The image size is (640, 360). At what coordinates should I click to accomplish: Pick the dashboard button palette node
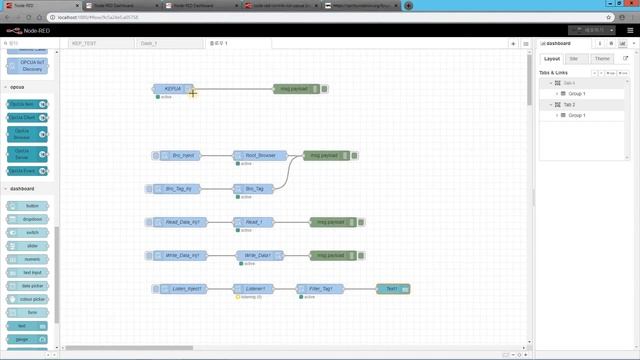27,206
